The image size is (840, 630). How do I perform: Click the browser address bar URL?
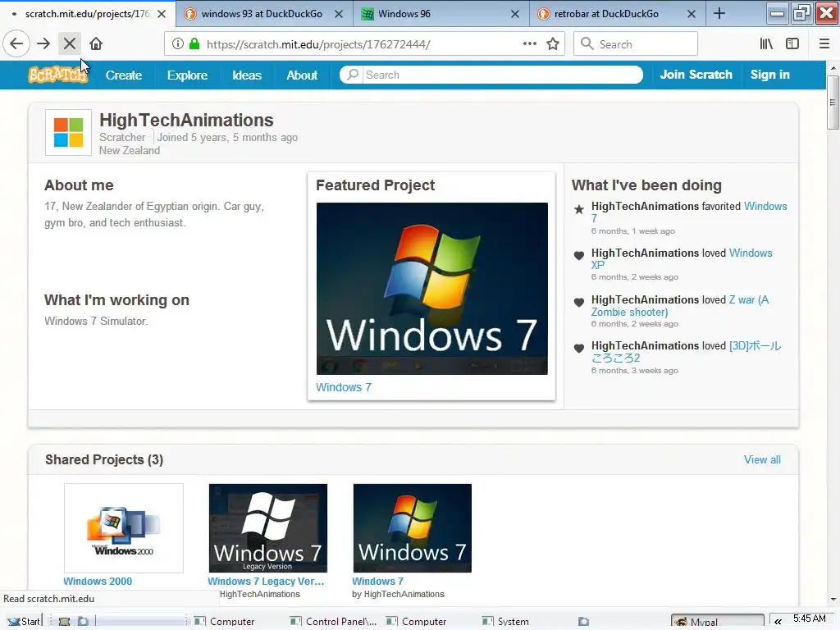(x=318, y=44)
